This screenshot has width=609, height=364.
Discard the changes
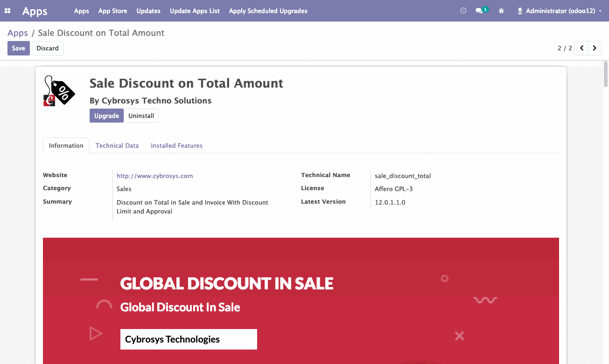[48, 48]
